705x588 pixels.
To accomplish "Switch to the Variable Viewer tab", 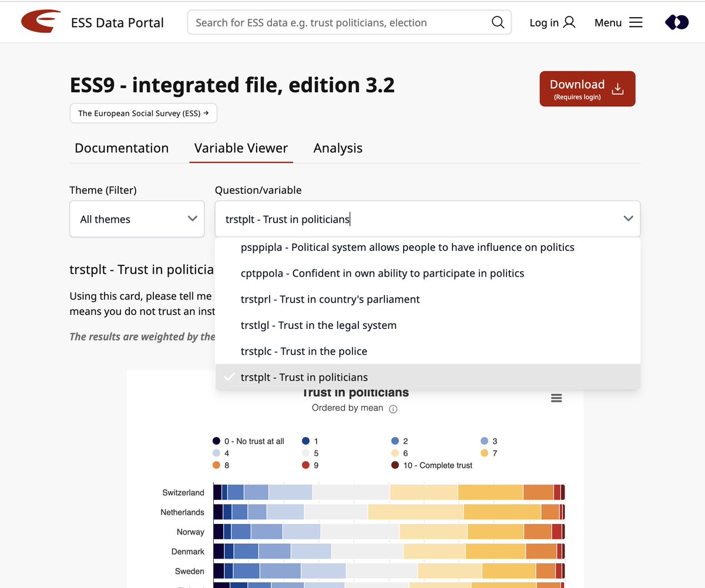I will pyautogui.click(x=241, y=148).
